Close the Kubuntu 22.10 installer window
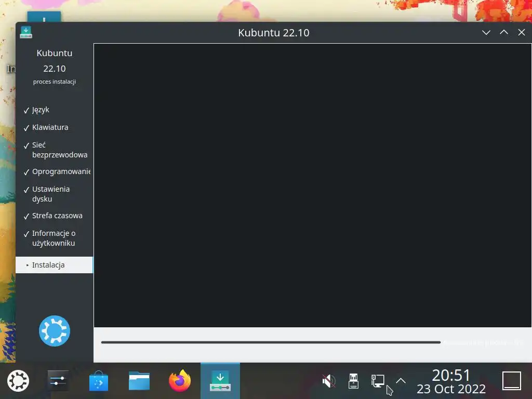This screenshot has width=532, height=399. 522,33
